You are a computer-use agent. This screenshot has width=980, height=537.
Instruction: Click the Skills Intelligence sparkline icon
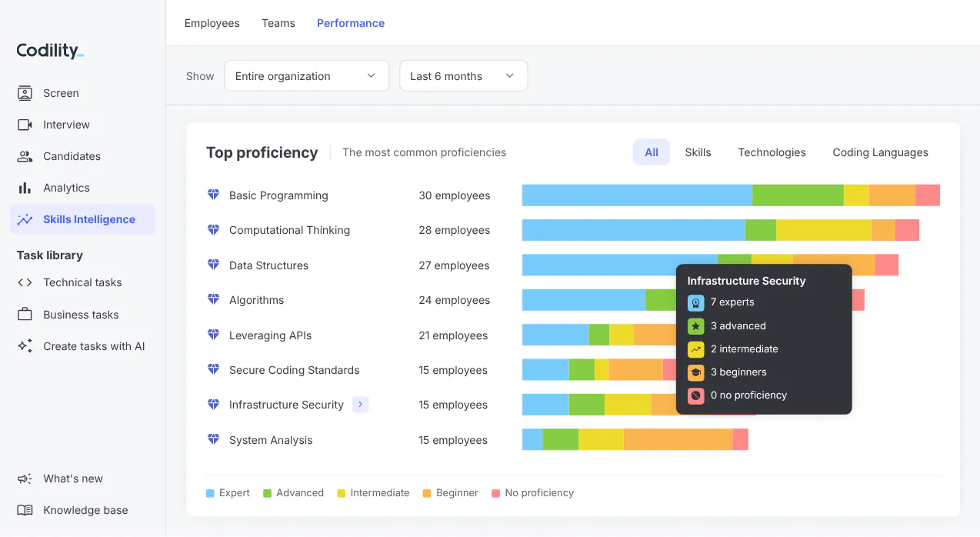(25, 219)
